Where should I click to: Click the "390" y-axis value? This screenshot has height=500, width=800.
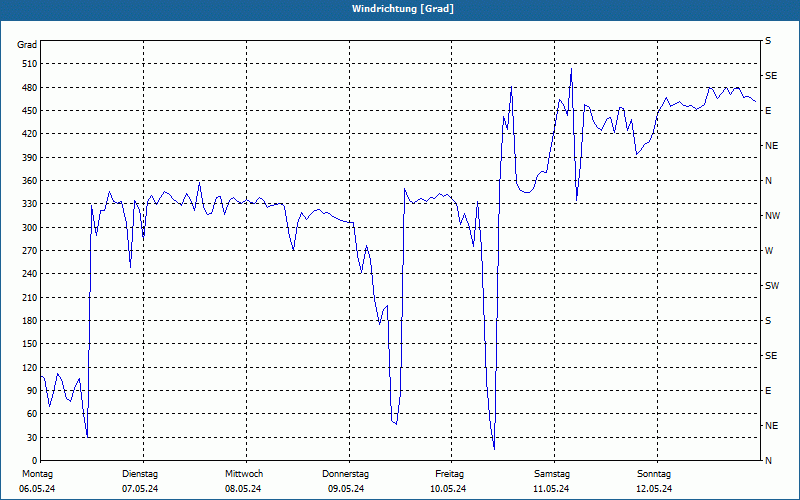(30, 157)
